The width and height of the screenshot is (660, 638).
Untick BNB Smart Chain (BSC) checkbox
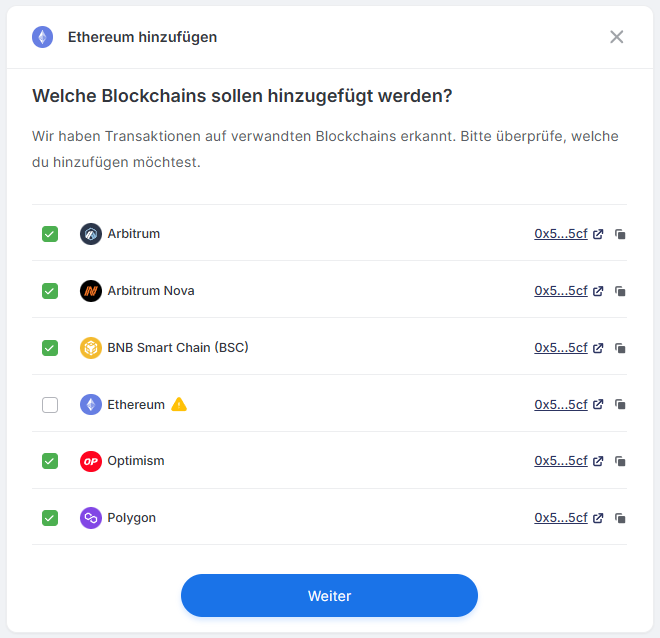[x=50, y=348]
